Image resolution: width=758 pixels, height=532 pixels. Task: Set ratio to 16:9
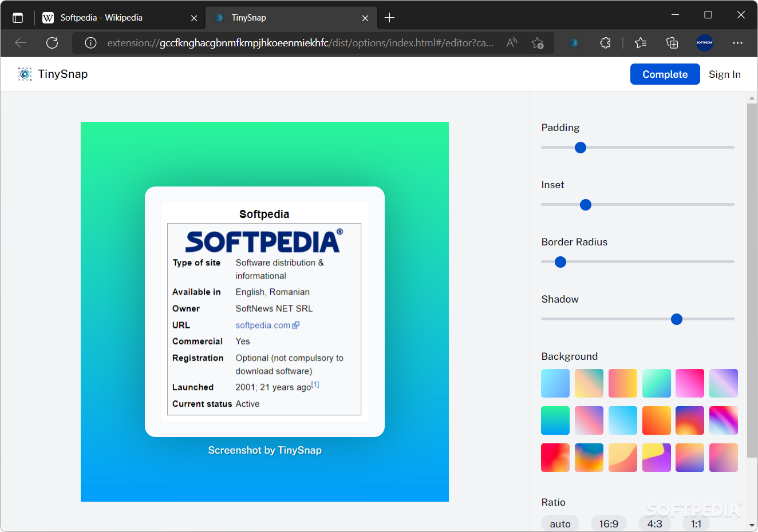click(x=609, y=523)
